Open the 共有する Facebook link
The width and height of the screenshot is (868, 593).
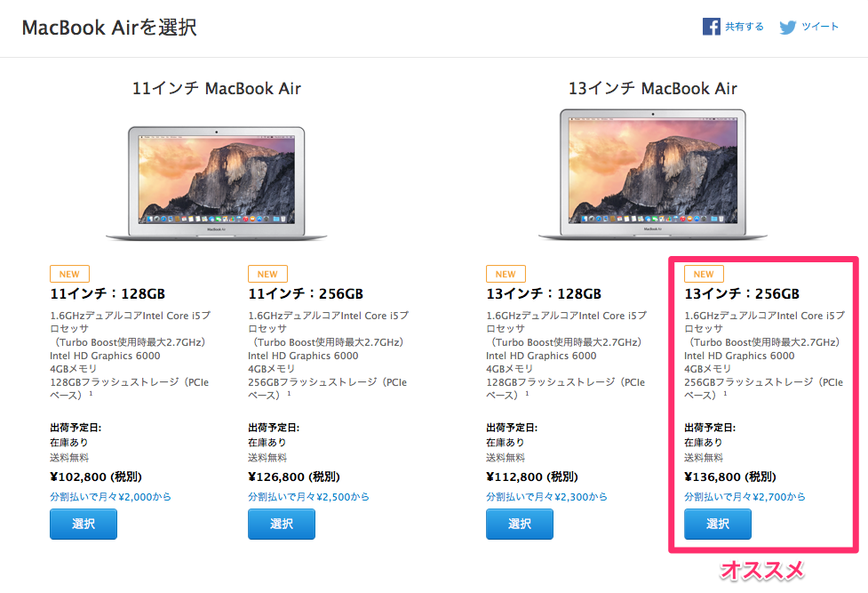coord(745,27)
